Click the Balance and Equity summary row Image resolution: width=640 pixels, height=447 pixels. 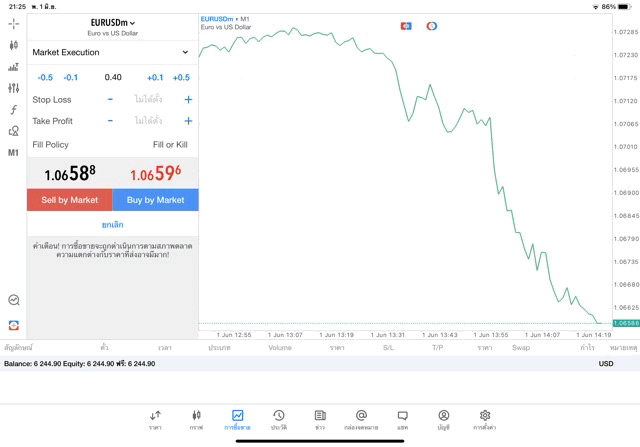click(320, 363)
